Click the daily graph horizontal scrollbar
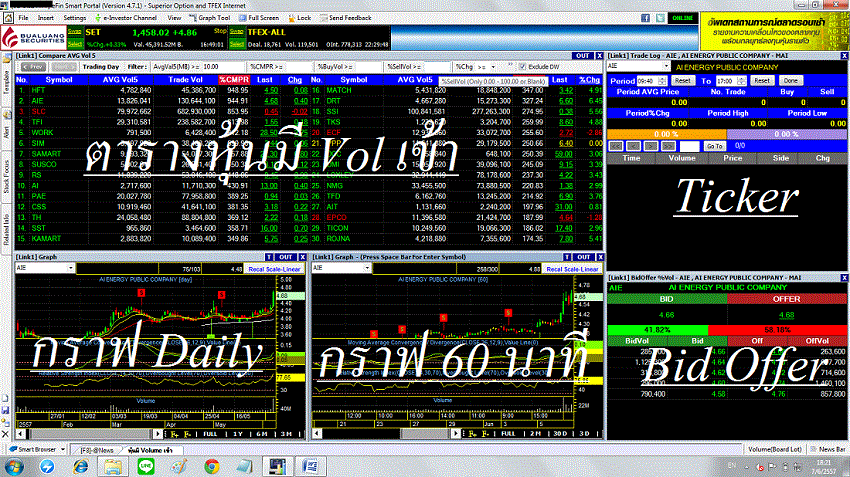 tap(89, 434)
